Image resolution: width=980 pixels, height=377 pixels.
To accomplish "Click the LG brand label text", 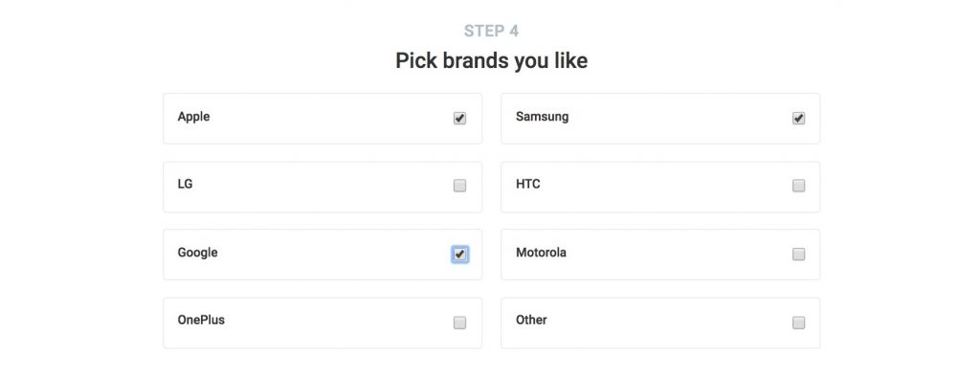I will 185,185.
